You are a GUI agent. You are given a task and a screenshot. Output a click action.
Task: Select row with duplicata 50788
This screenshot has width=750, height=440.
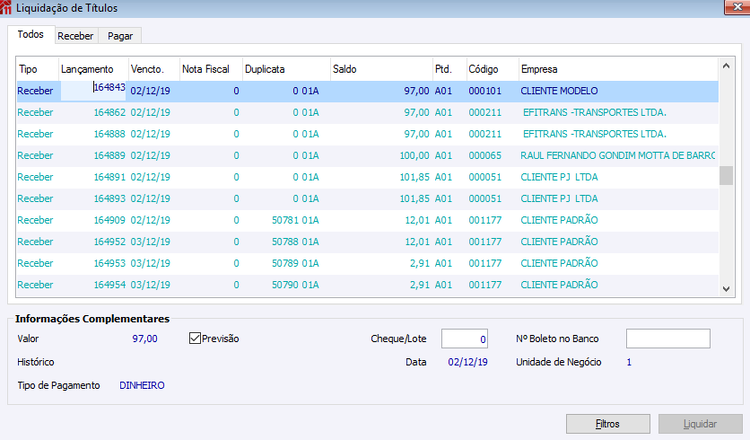pos(367,242)
